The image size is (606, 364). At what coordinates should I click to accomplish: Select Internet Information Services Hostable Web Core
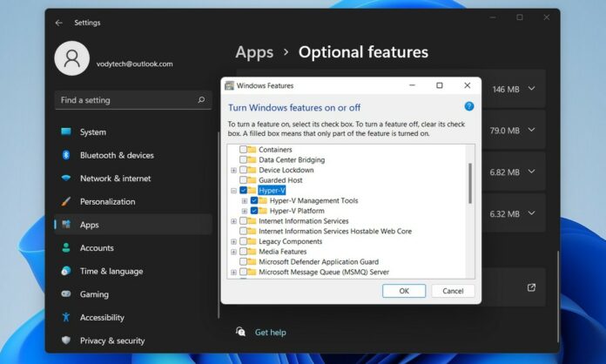coord(335,231)
